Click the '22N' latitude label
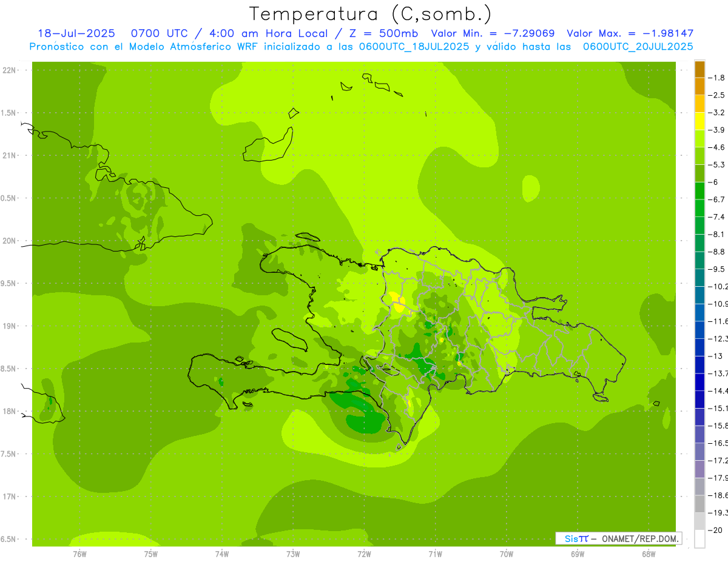This screenshot has width=728, height=562. point(10,70)
